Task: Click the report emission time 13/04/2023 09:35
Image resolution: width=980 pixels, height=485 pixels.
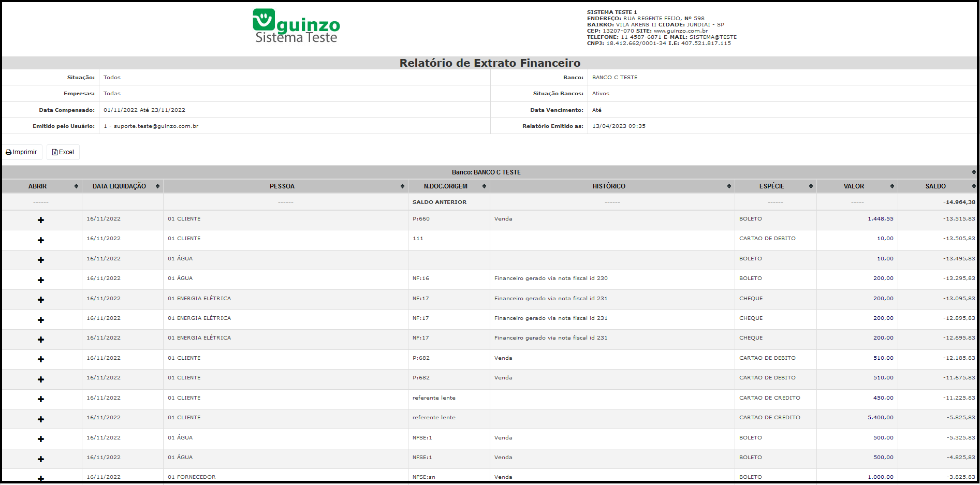Action: pos(619,126)
